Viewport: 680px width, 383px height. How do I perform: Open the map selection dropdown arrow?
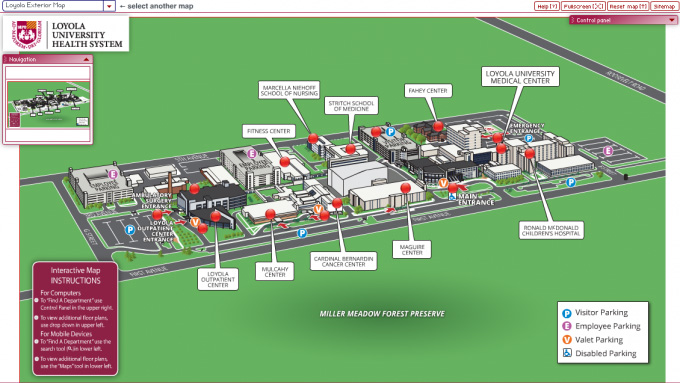click(x=109, y=6)
